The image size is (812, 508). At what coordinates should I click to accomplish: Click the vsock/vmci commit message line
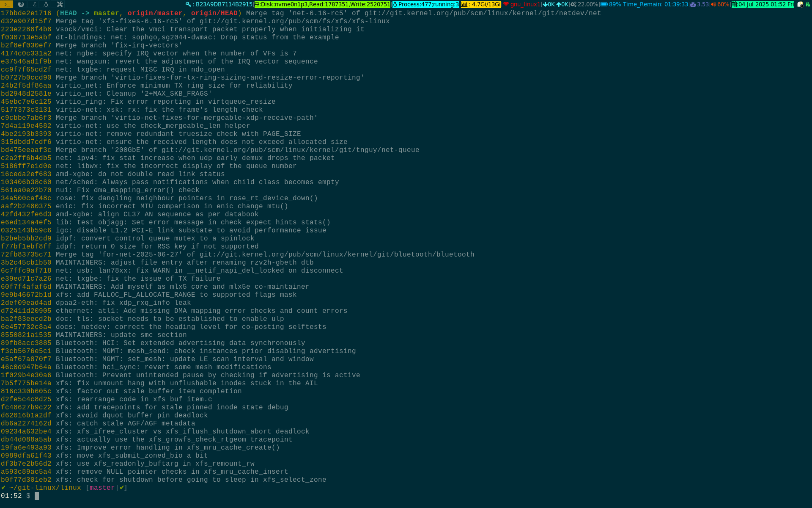pos(210,29)
